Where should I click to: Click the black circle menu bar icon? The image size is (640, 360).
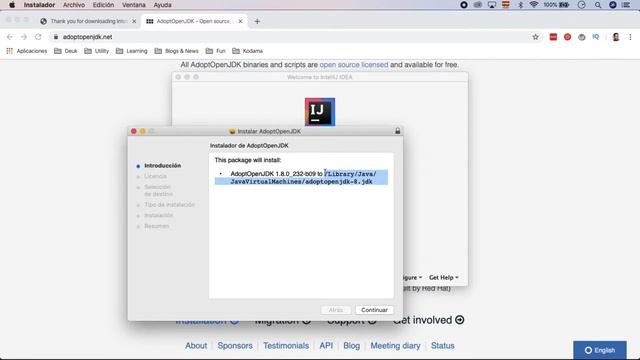(x=464, y=5)
